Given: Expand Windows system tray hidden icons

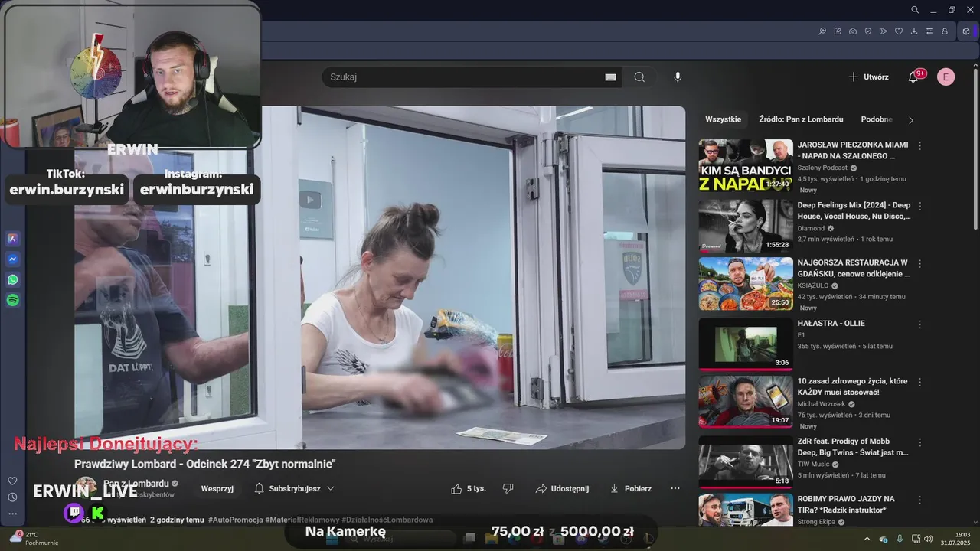Looking at the screenshot, I should 867,539.
